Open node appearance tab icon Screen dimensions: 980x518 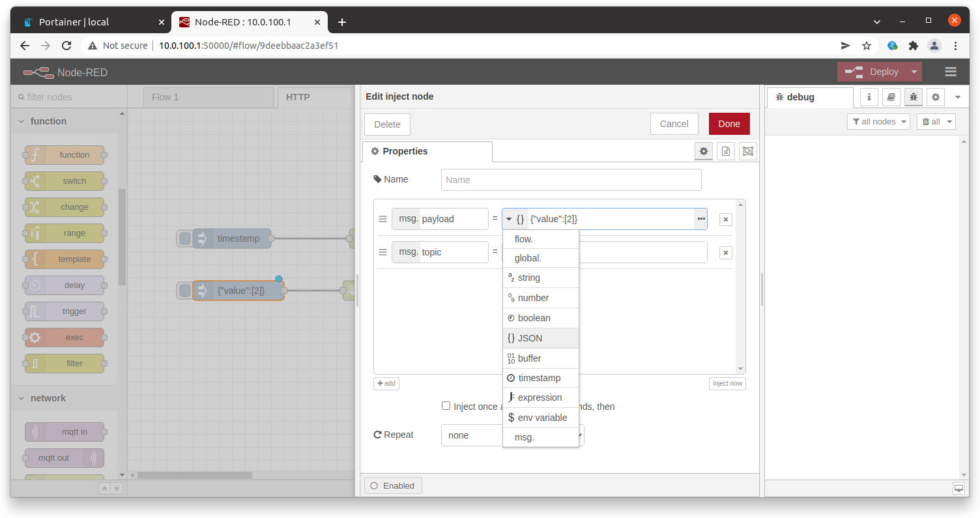(x=747, y=151)
